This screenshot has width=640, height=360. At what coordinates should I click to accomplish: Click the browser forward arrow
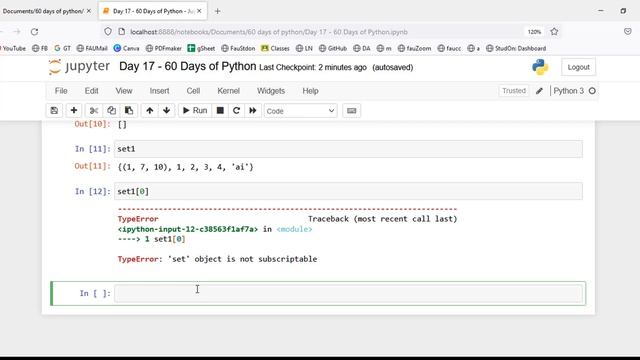[16, 31]
